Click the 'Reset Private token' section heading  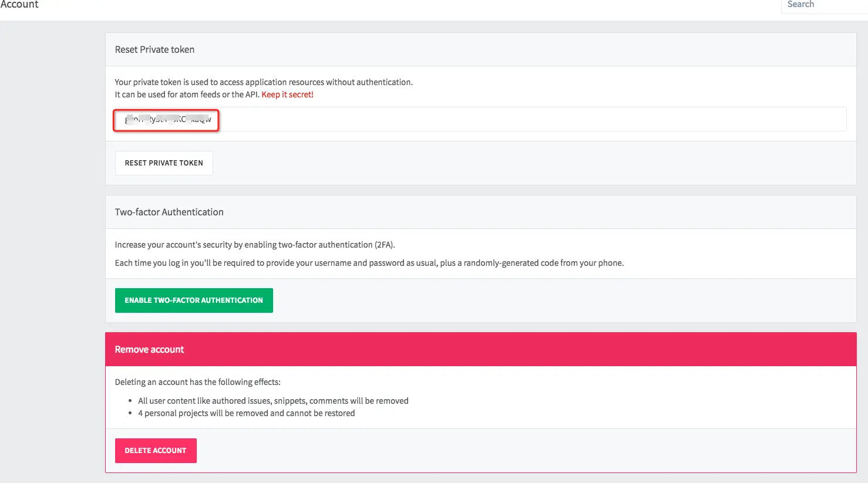click(x=154, y=50)
